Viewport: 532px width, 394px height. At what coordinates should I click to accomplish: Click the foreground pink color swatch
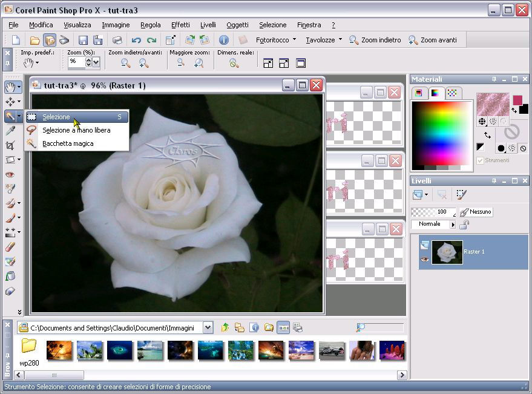tap(517, 100)
